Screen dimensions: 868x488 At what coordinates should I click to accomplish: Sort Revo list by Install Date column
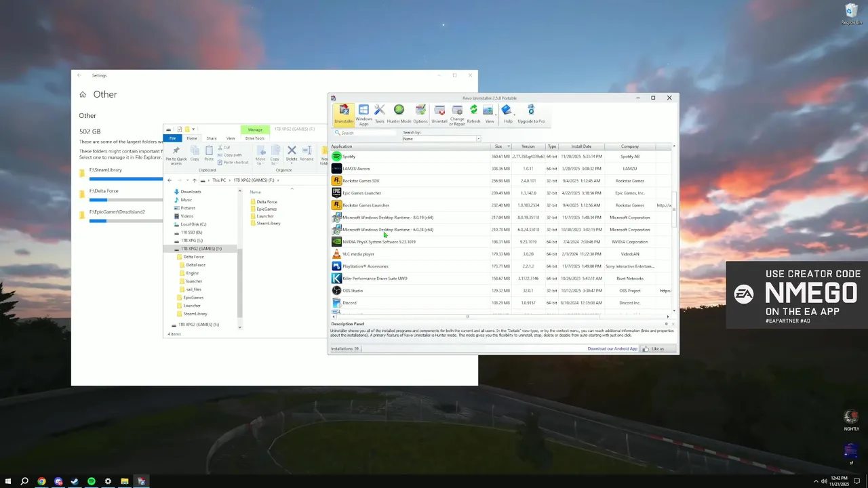coord(581,146)
